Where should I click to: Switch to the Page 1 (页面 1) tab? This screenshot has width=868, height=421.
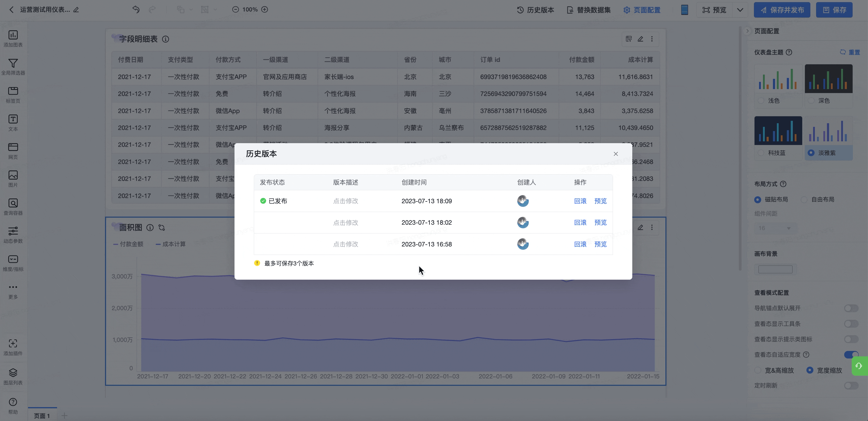pos(42,416)
